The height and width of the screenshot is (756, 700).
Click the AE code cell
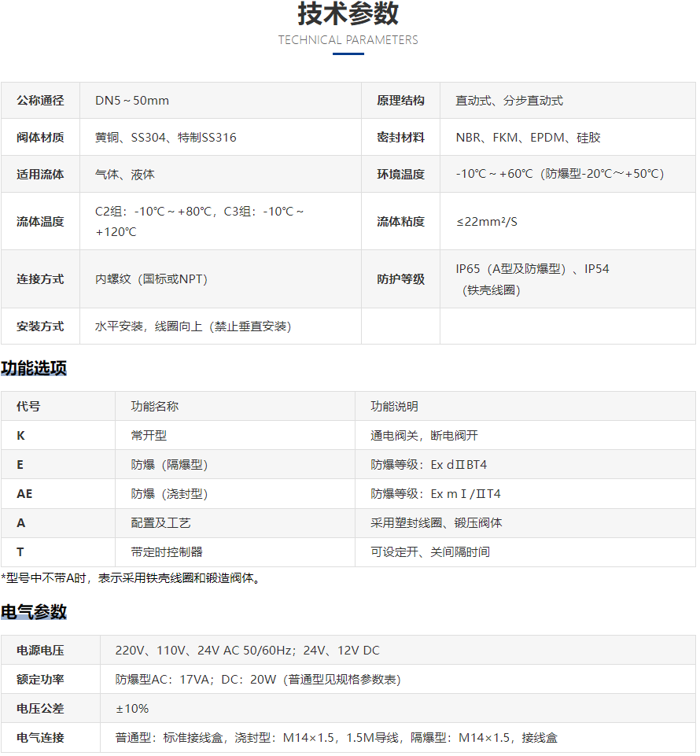(24, 494)
